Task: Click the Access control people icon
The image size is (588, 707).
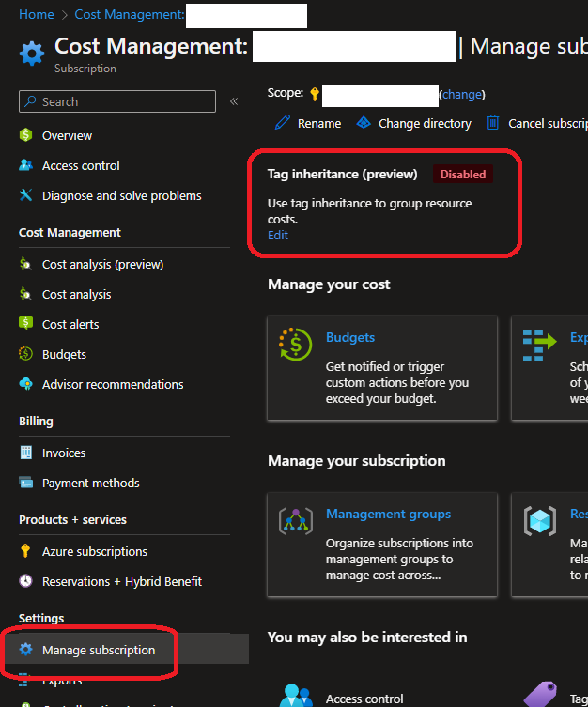Action: pyautogui.click(x=25, y=165)
